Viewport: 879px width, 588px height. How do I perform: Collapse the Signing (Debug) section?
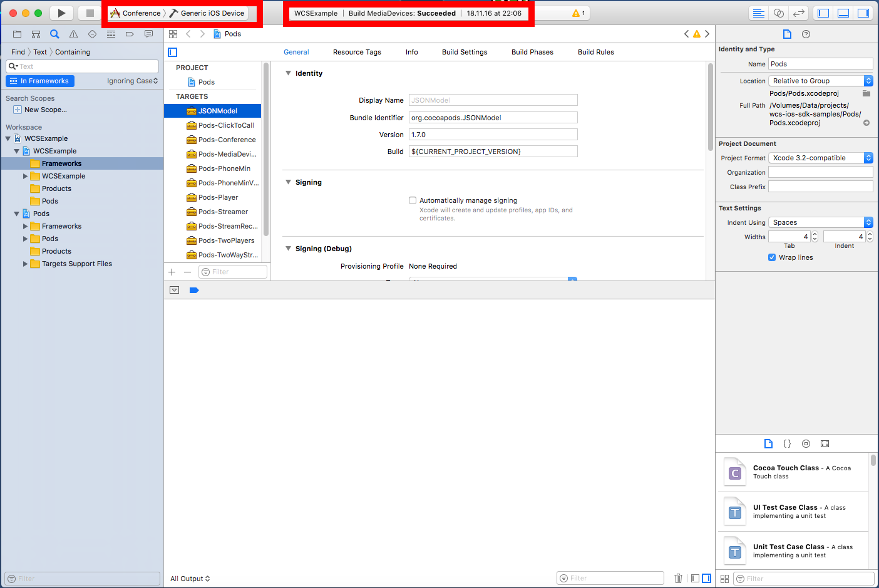288,249
